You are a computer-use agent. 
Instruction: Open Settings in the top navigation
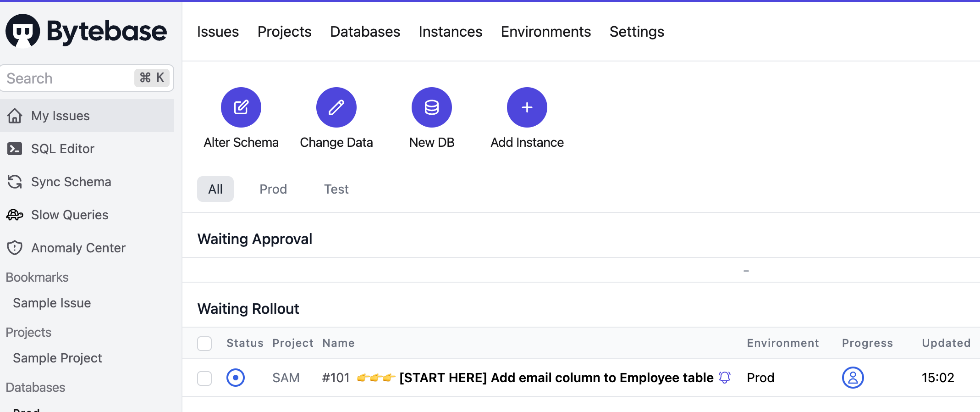pos(636,32)
